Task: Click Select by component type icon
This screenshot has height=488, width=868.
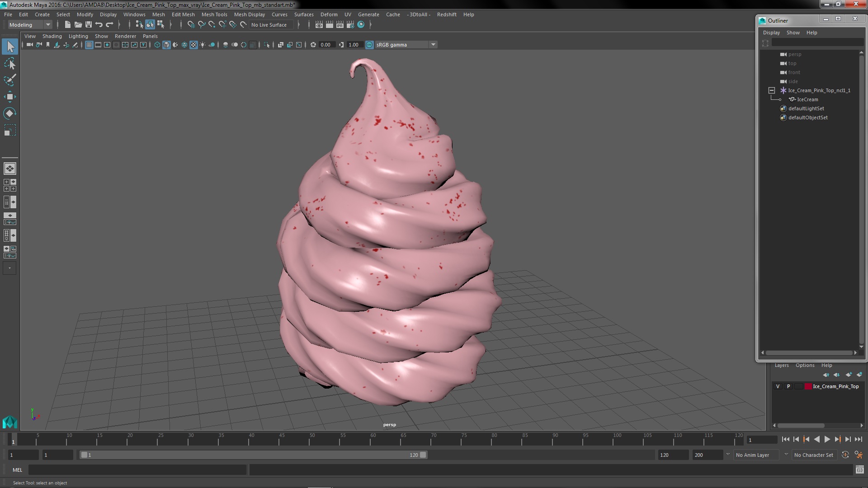Action: click(x=160, y=25)
